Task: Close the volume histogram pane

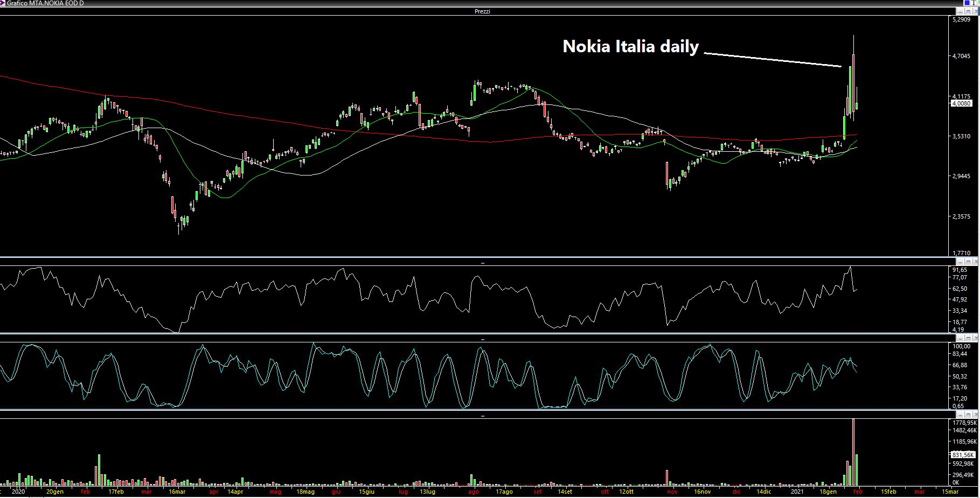Action: click(x=975, y=415)
